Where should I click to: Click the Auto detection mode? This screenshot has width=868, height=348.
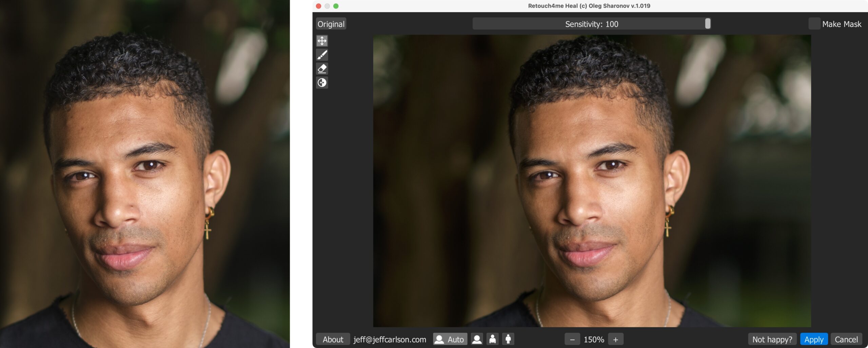[450, 339]
